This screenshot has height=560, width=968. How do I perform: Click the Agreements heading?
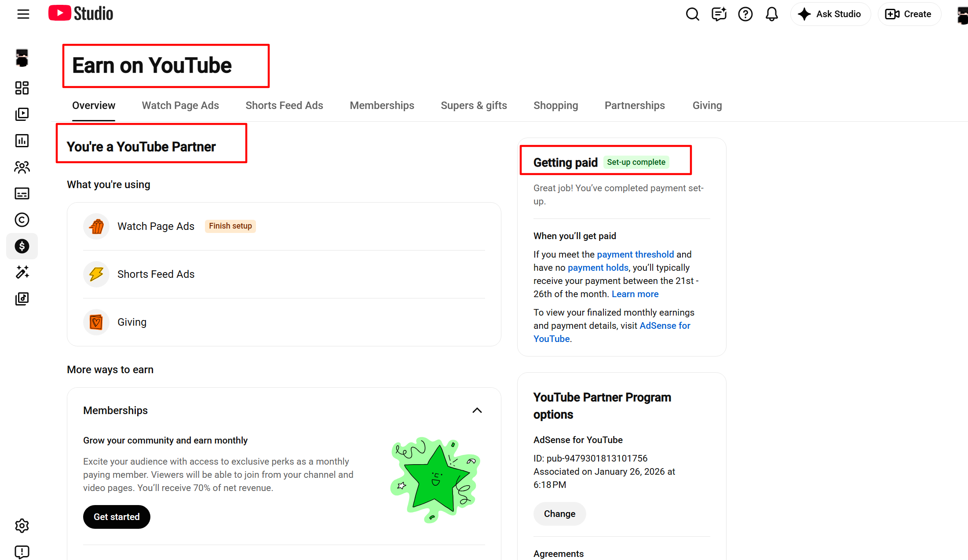[559, 554]
